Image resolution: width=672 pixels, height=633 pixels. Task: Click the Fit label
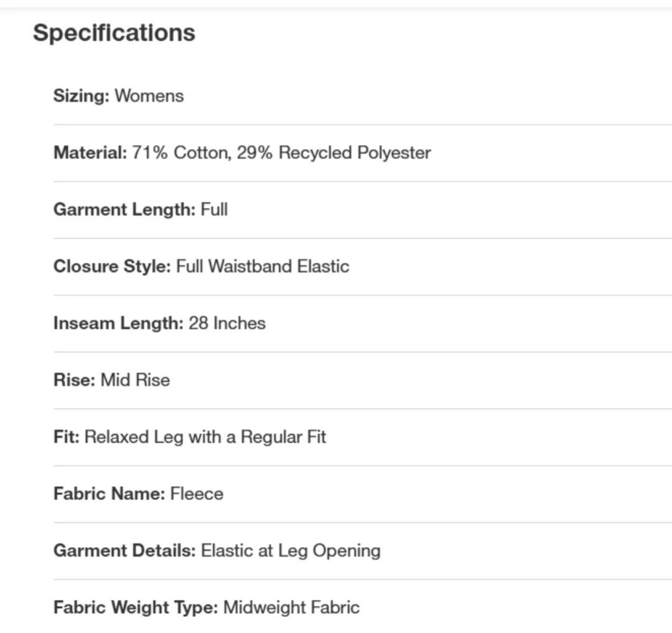66,437
